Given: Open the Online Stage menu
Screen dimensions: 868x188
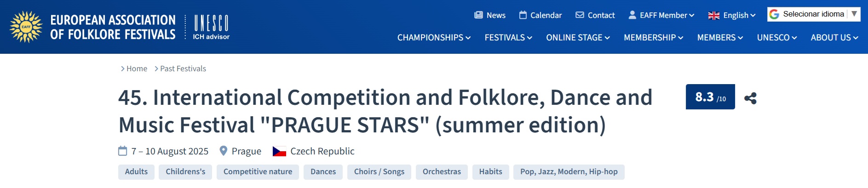Looking at the screenshot, I should 578,38.
